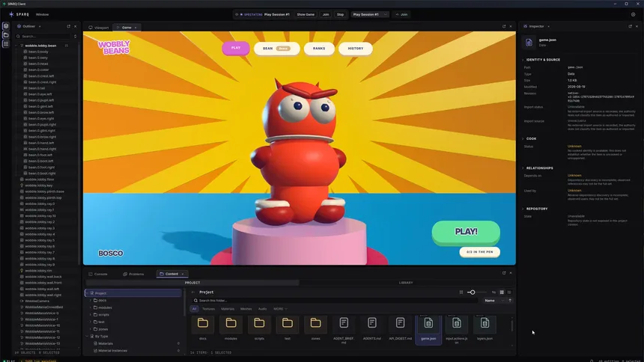Expand the docs folder in project tree
The width and height of the screenshot is (644, 362).
coord(91,301)
